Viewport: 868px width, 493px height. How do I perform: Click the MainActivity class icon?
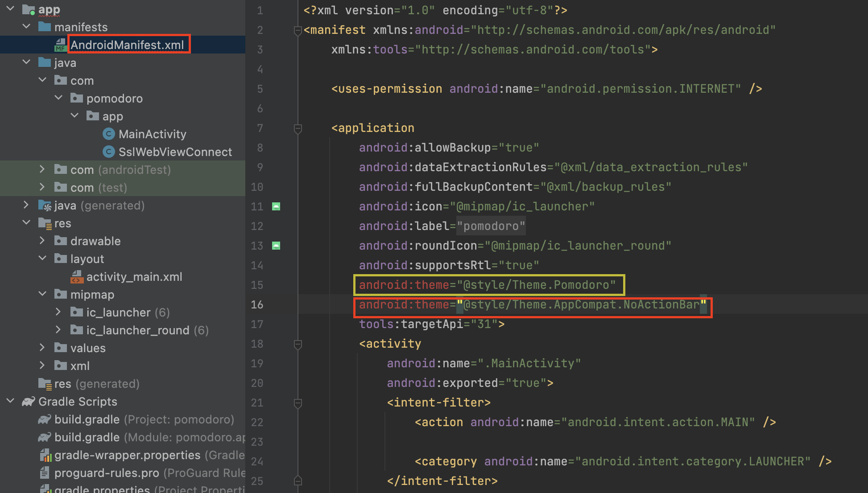point(108,134)
